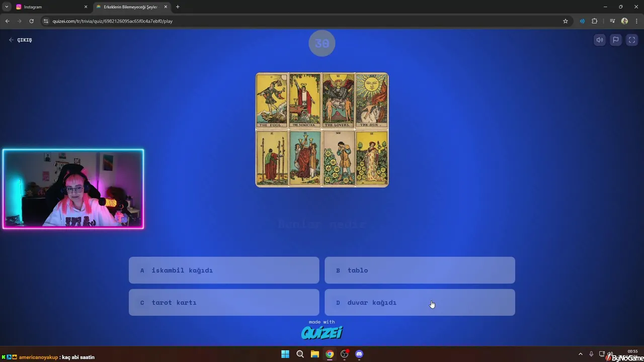Image resolution: width=644 pixels, height=362 pixels.
Task: Open a new browser tab
Action: [178, 7]
